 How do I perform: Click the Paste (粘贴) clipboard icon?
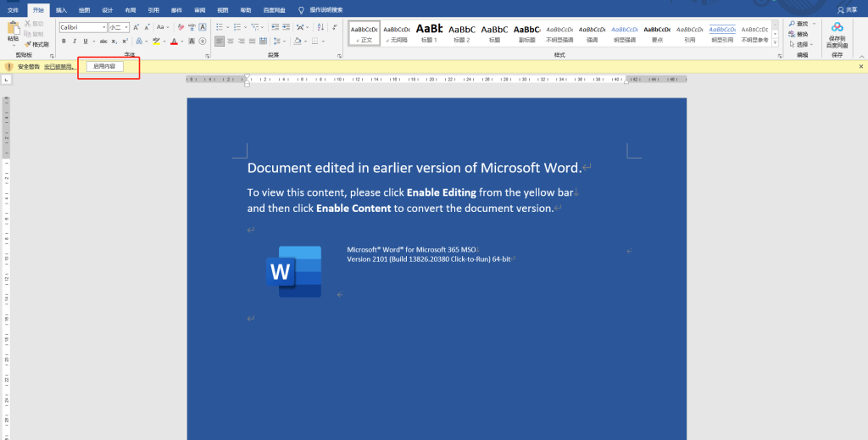pos(12,29)
